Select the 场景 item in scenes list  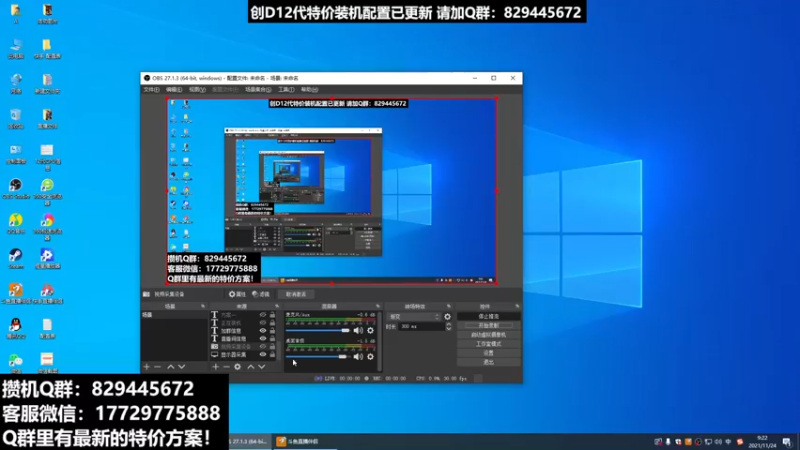coord(174,315)
